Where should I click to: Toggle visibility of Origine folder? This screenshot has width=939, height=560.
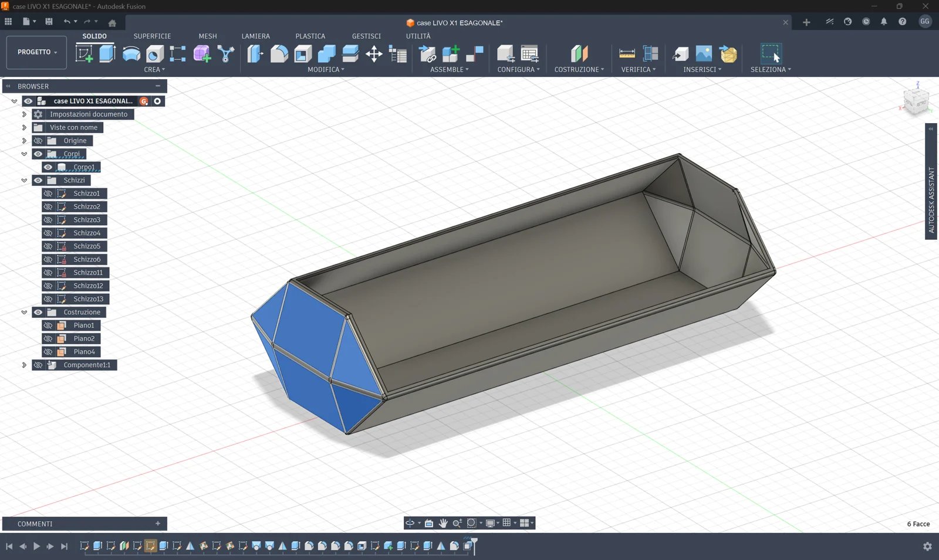(38, 141)
